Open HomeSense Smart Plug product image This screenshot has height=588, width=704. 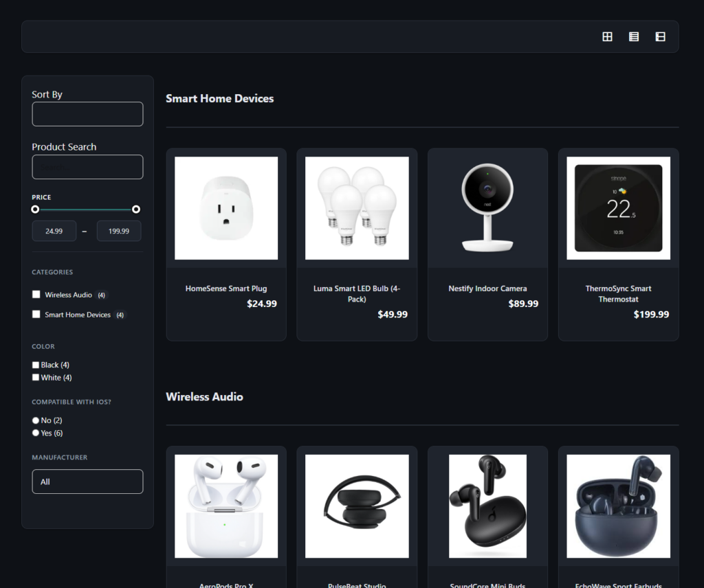(x=226, y=208)
